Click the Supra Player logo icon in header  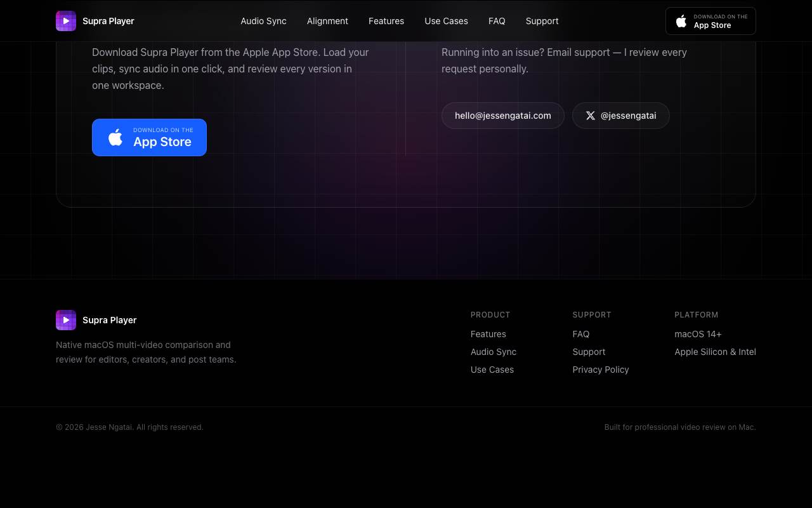click(66, 21)
